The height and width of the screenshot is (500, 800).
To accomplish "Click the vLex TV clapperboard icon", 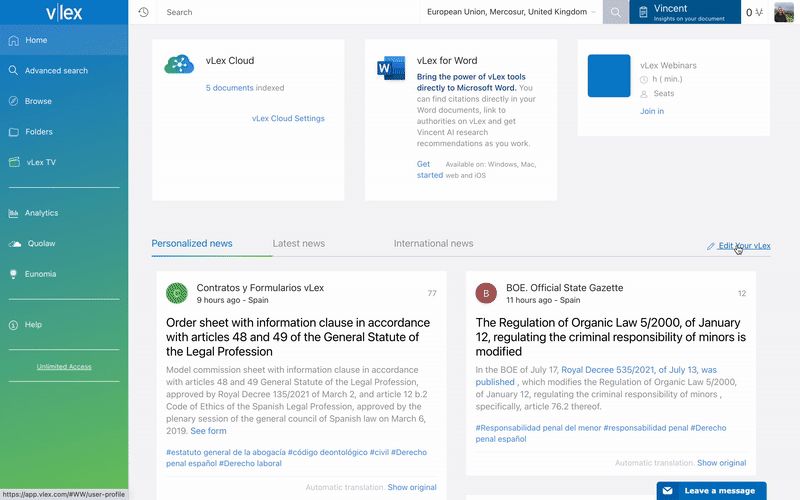I will click(x=14, y=162).
